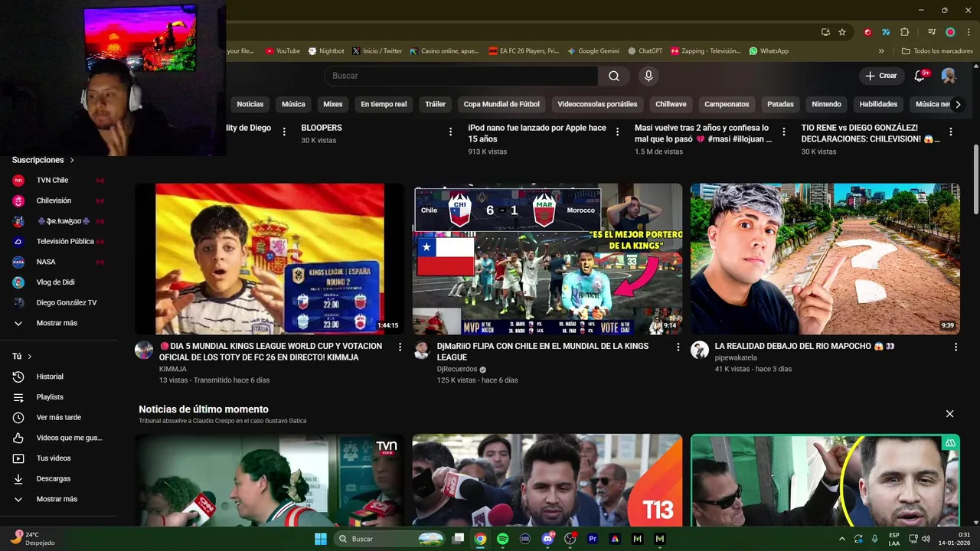Open pipewakatela channel avatar

[x=700, y=350]
